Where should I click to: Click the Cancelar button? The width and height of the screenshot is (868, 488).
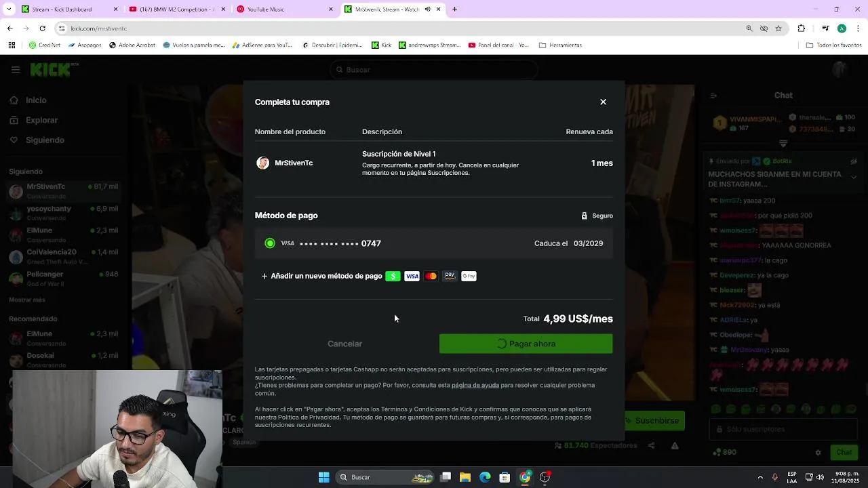click(x=344, y=344)
